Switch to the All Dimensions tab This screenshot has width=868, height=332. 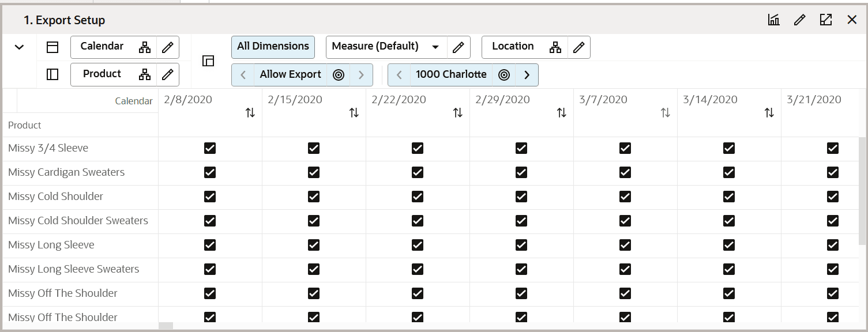273,47
